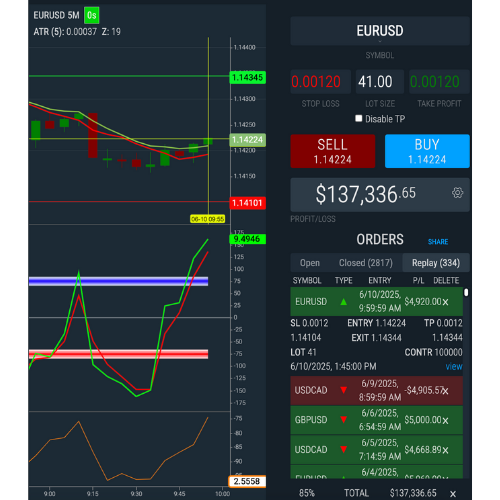
Task: Open the profit/loss settings gear
Action: [x=457, y=193]
